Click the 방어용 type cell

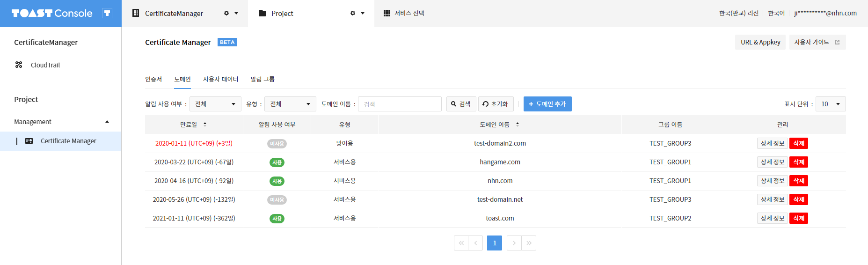click(x=345, y=143)
